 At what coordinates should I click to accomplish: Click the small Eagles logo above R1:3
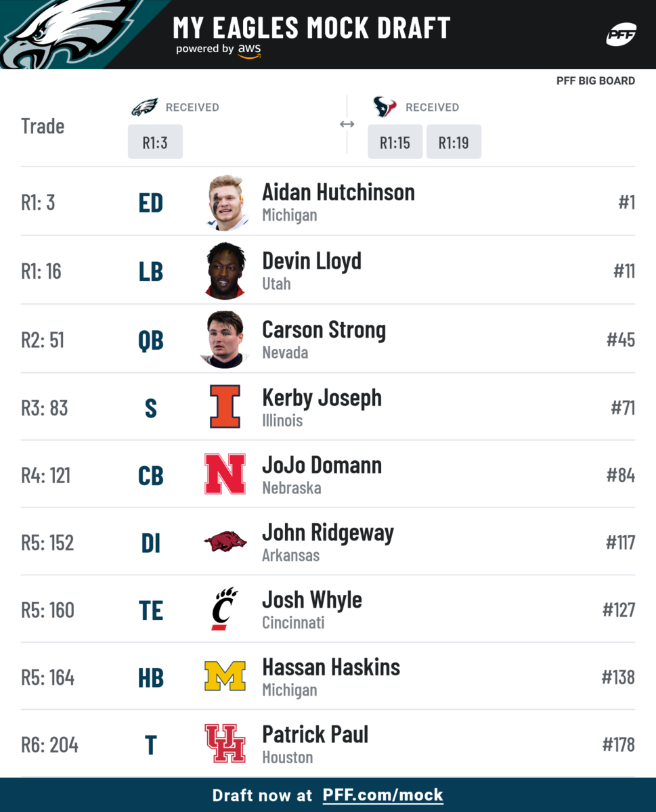pos(144,107)
